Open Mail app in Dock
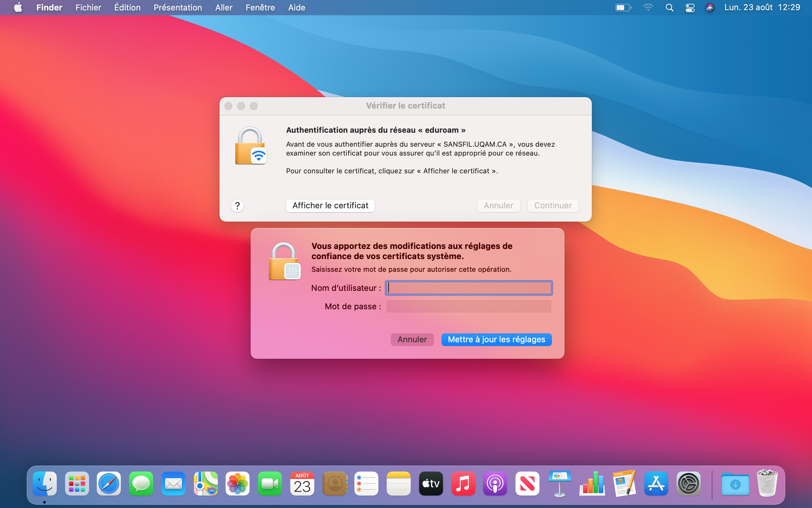This screenshot has height=508, width=812. pos(173,484)
